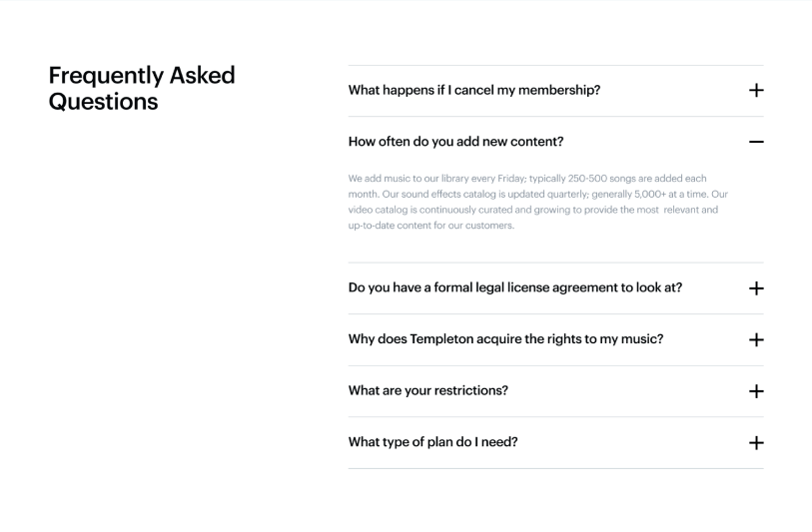
Task: Collapse the new content answer minus icon
Action: 756,142
